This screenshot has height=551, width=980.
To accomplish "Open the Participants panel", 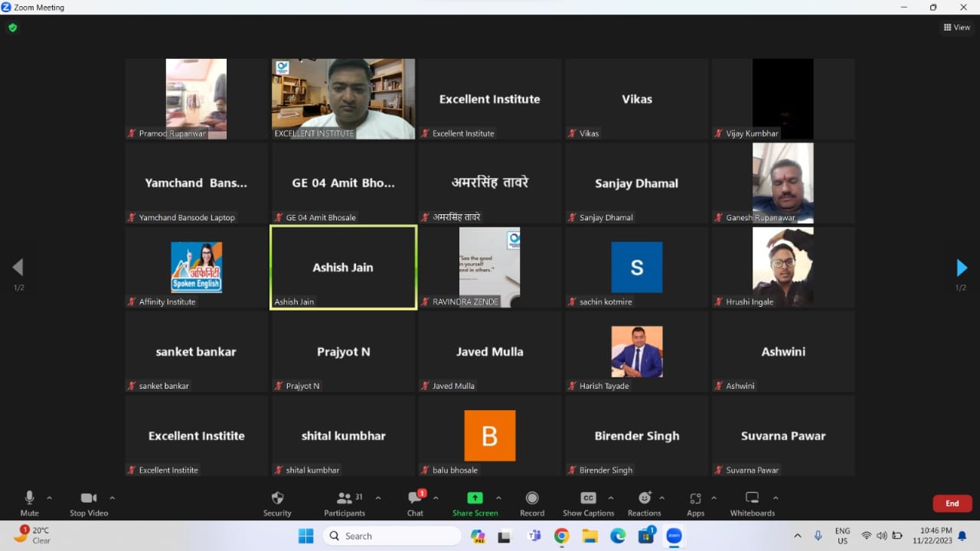I will [345, 504].
